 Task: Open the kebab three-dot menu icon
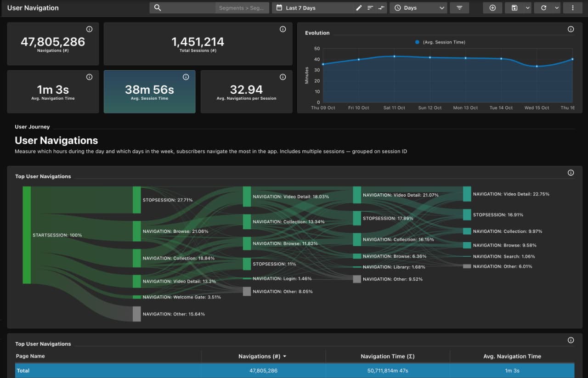click(x=572, y=8)
